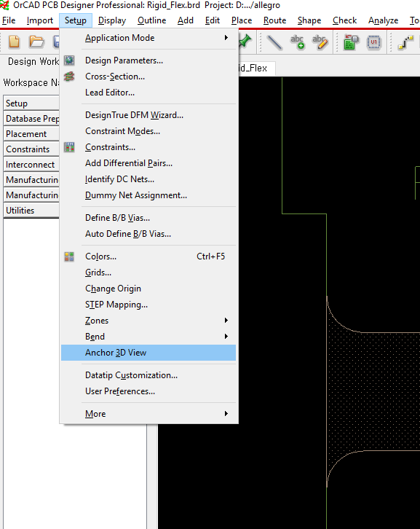
Task: Click the green pushpin toolbar icon
Action: pyautogui.click(x=245, y=42)
